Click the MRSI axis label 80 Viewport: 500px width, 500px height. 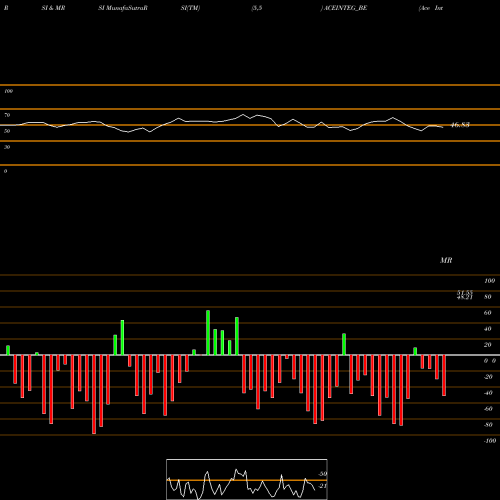(487, 297)
